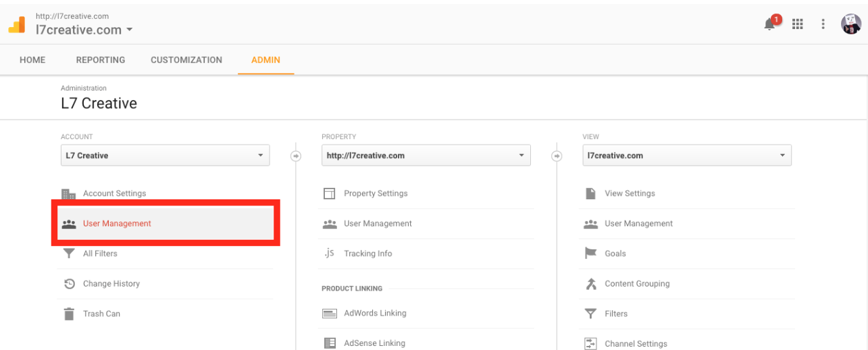Open the Google apps grid
868x350 pixels.
click(x=798, y=24)
